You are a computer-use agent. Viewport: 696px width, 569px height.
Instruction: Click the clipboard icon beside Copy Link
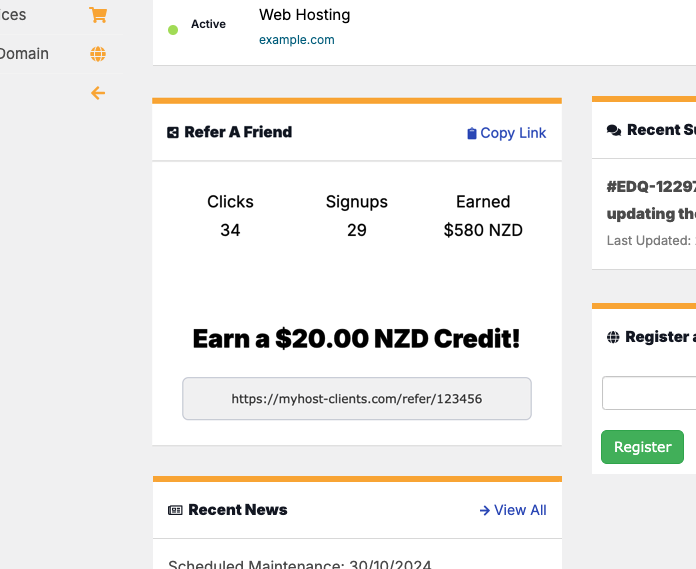472,133
